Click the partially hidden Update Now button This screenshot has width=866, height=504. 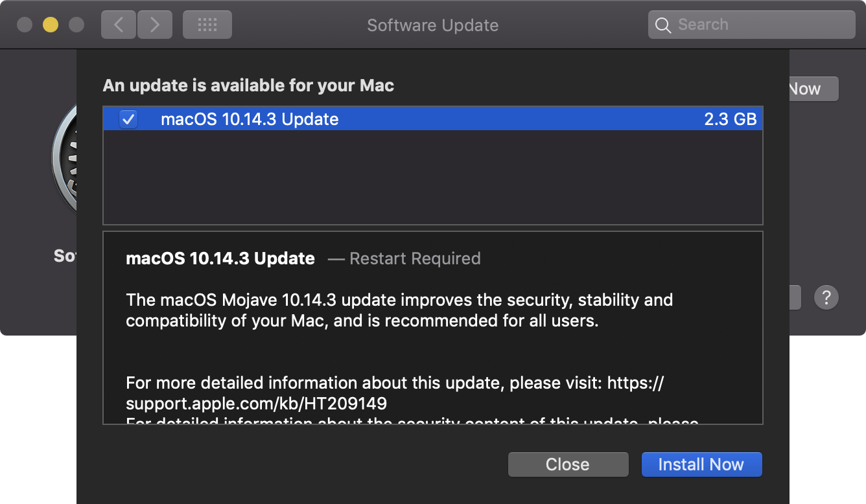[x=813, y=89]
